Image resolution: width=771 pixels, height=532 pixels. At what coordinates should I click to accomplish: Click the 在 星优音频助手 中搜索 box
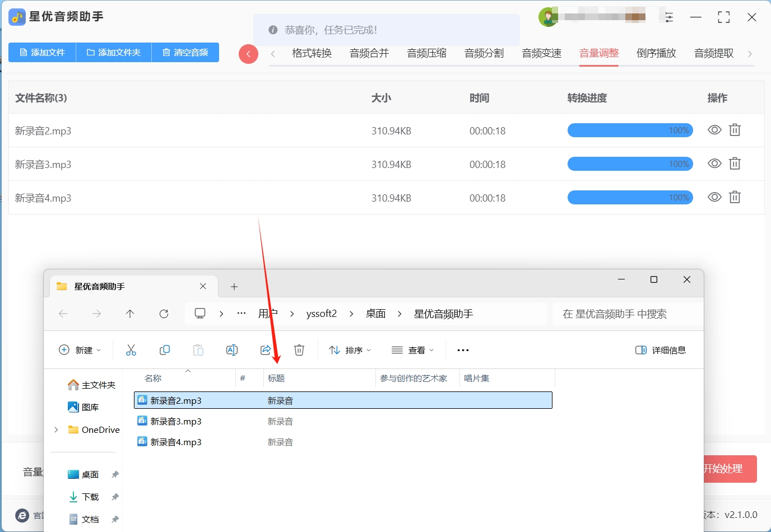(628, 314)
